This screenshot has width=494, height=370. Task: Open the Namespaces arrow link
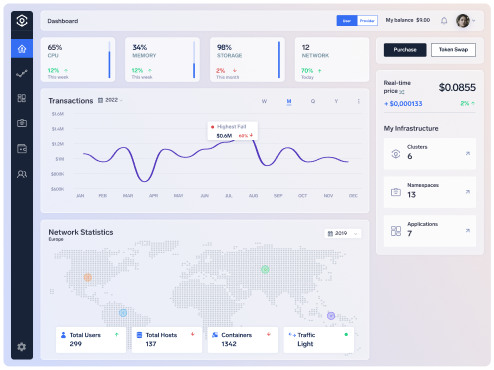click(x=468, y=192)
